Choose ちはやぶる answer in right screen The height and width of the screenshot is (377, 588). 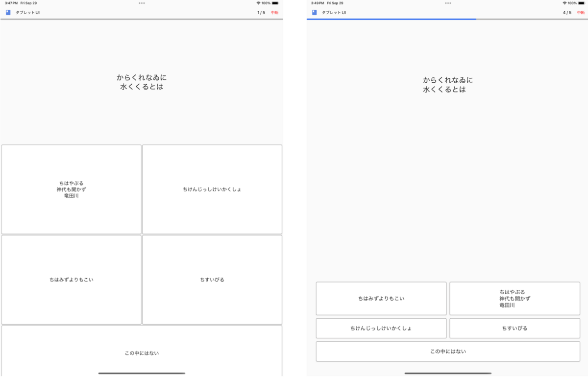[x=515, y=298]
